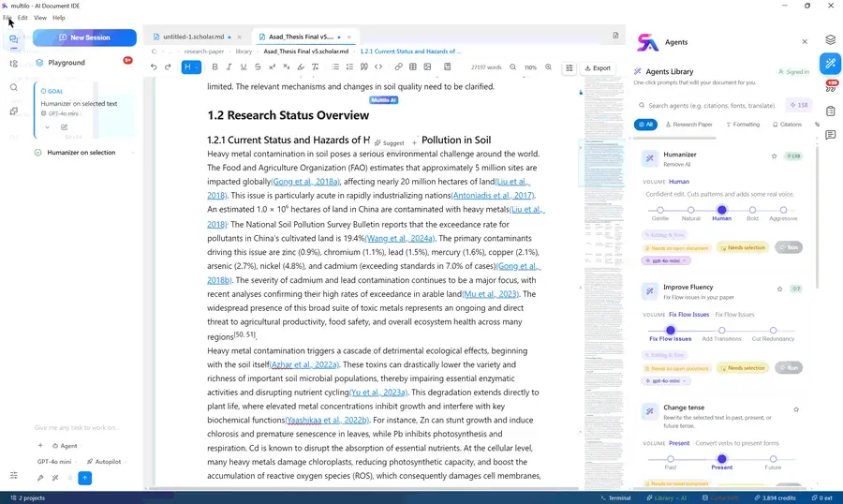Open the 110% zoom level dropdown

coord(531,67)
